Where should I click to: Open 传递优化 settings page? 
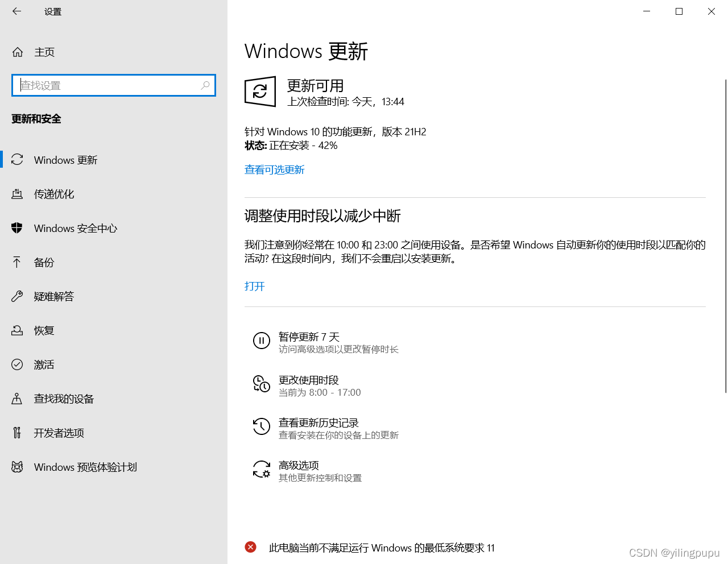tap(114, 194)
